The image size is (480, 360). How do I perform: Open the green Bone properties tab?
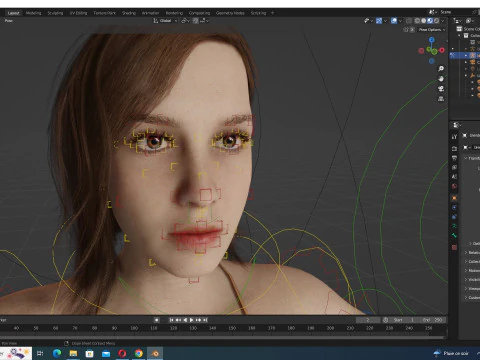tap(454, 235)
